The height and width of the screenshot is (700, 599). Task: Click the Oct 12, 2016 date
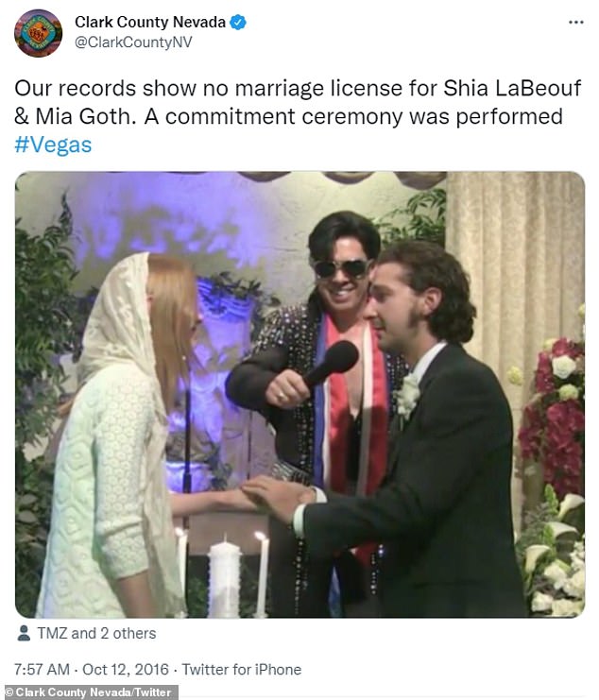pos(126,670)
